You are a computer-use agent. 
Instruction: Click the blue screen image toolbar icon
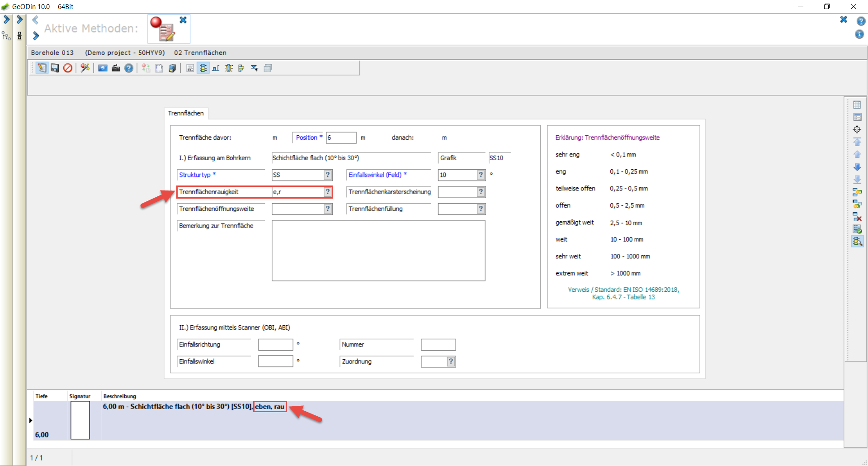point(103,68)
